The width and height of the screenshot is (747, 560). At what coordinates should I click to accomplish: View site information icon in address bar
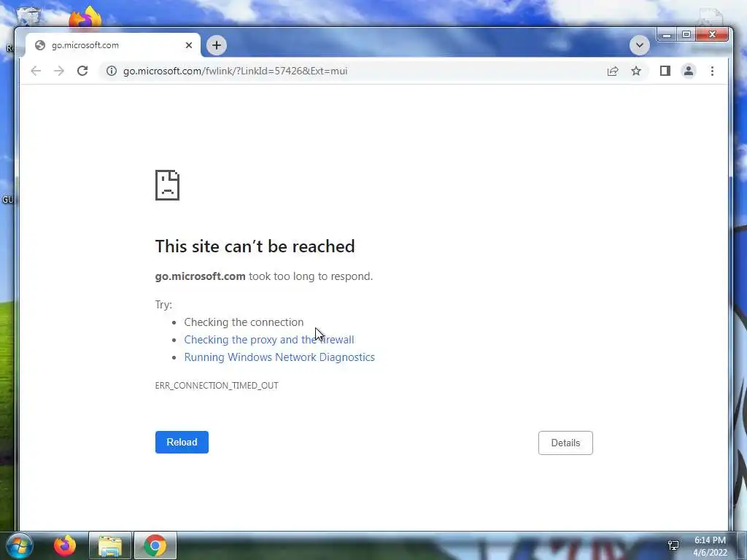click(112, 71)
